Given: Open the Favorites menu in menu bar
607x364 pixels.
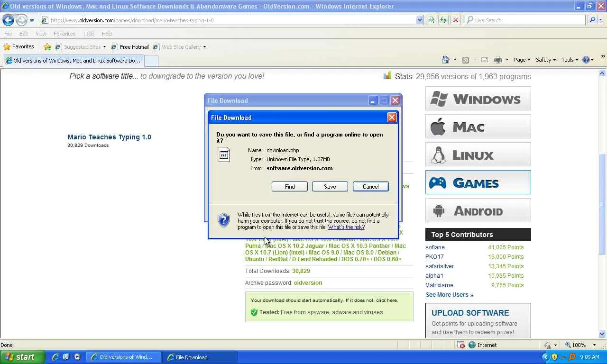Looking at the screenshot, I should click(x=64, y=34).
